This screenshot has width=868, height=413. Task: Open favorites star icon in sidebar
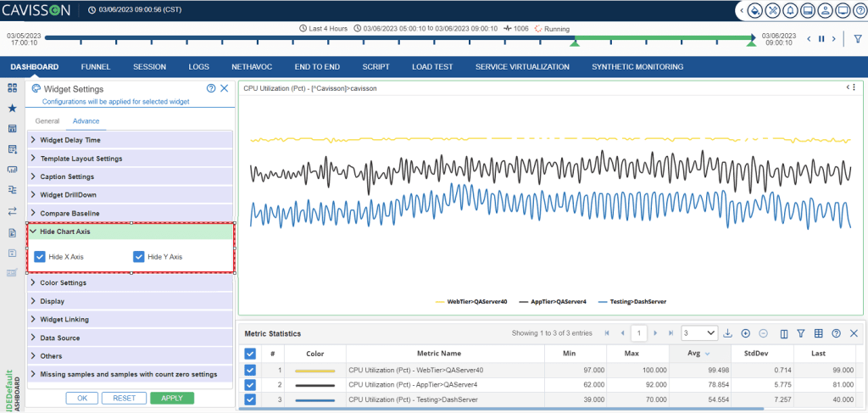pyautogui.click(x=12, y=108)
